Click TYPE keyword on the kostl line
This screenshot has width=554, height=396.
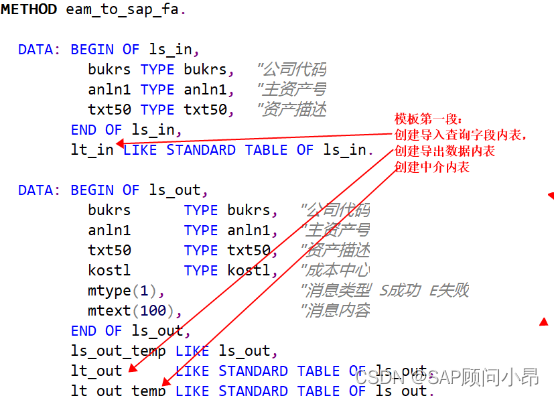[x=201, y=271]
